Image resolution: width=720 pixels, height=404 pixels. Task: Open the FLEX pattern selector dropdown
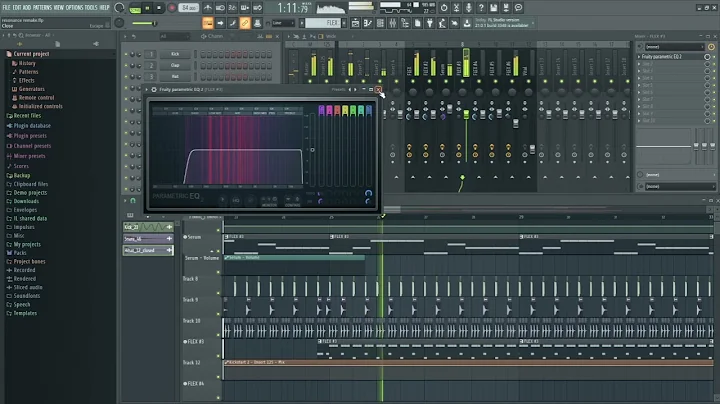point(323,23)
